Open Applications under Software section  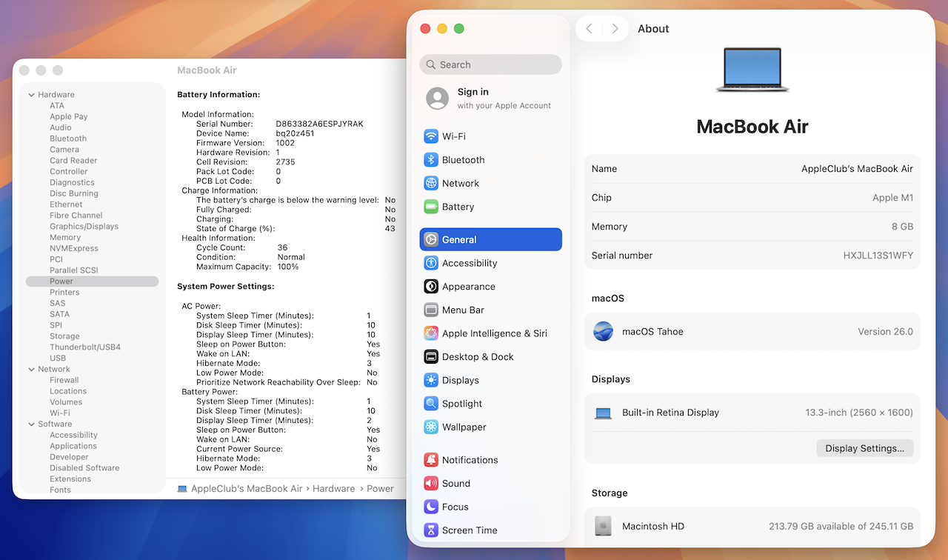(x=73, y=446)
